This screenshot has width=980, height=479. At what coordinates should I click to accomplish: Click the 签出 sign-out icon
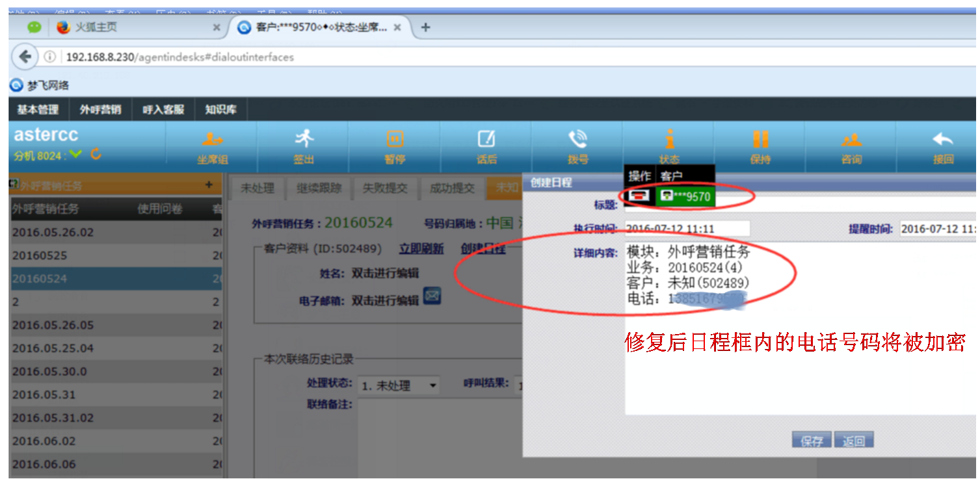(303, 138)
